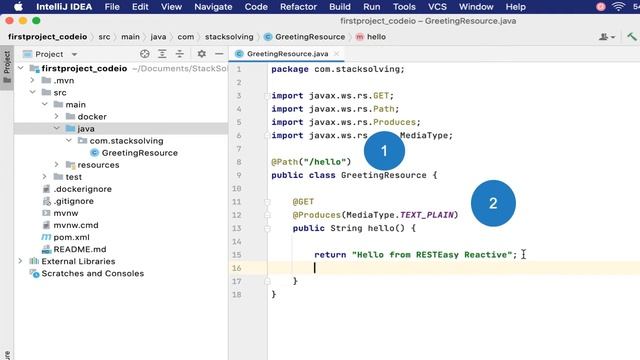Open the Refactor menu

[x=298, y=7]
